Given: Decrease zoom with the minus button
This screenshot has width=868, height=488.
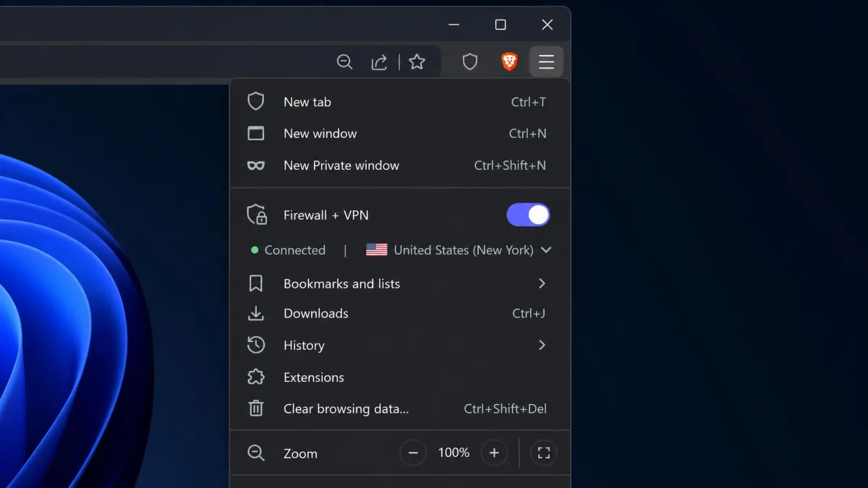Looking at the screenshot, I should tap(413, 453).
